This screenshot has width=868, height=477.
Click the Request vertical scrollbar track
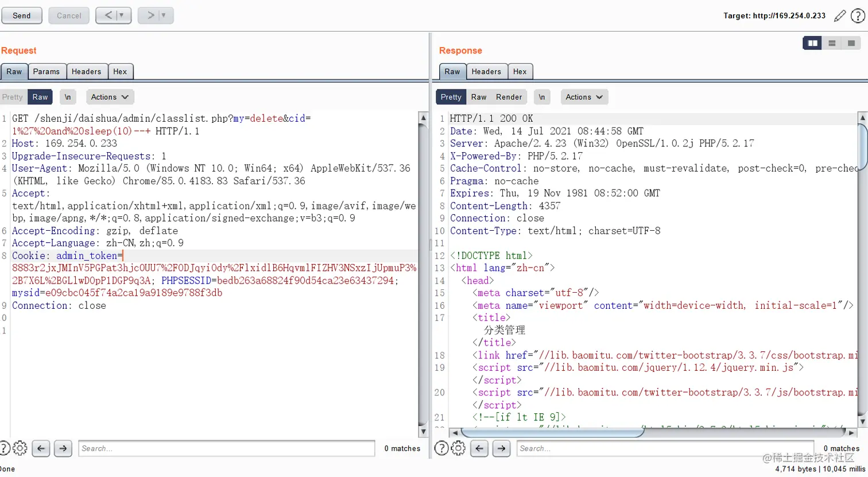tap(424, 276)
